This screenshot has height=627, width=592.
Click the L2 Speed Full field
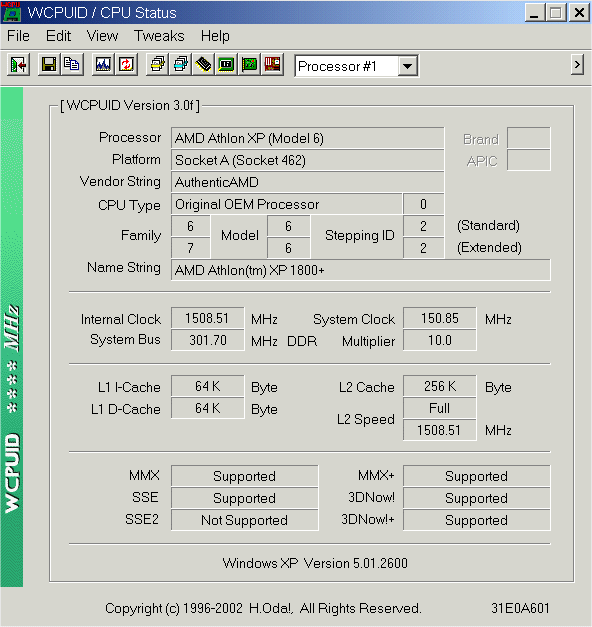point(440,408)
